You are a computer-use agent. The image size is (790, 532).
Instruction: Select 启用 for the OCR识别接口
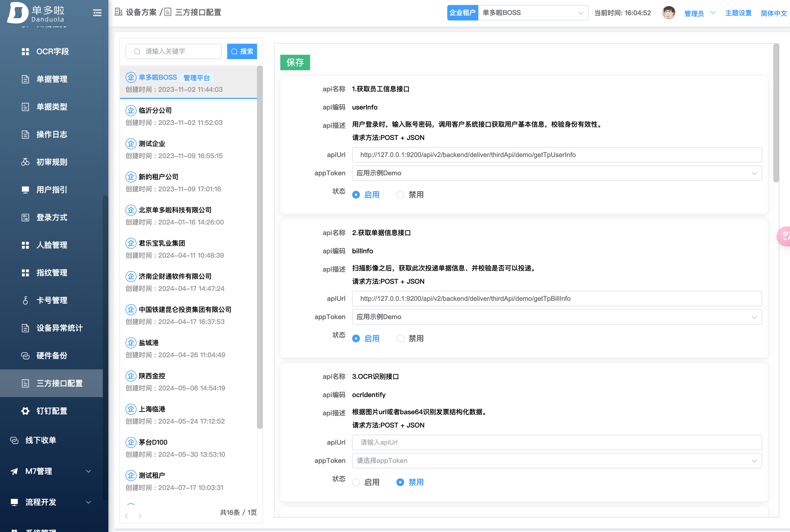pyautogui.click(x=356, y=482)
